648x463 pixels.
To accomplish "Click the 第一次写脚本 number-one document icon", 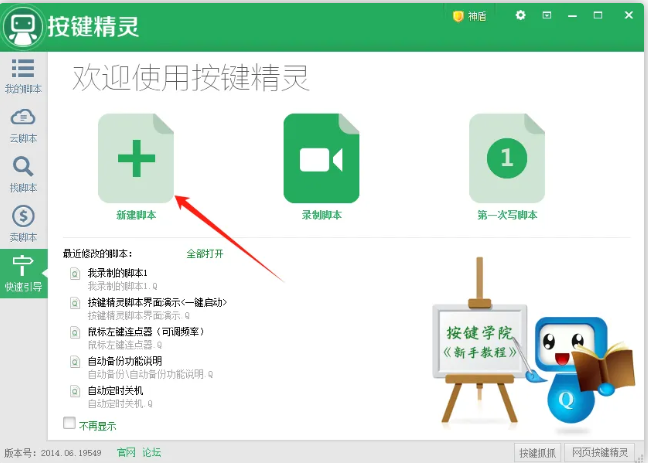I will coord(507,158).
